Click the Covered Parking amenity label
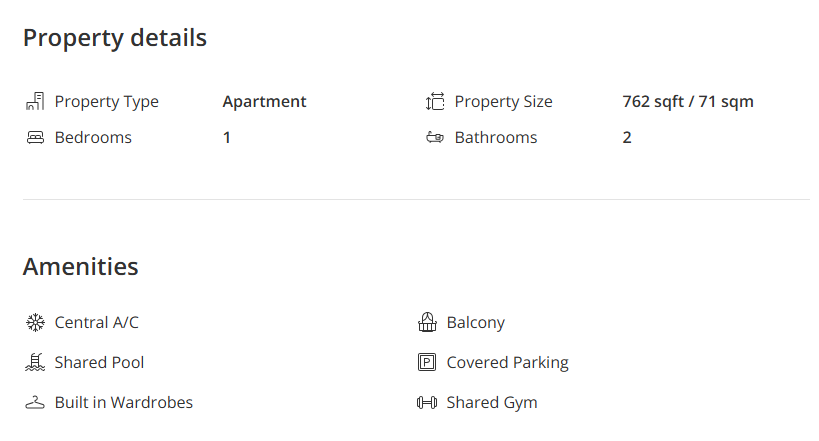The image size is (819, 441). point(507,362)
